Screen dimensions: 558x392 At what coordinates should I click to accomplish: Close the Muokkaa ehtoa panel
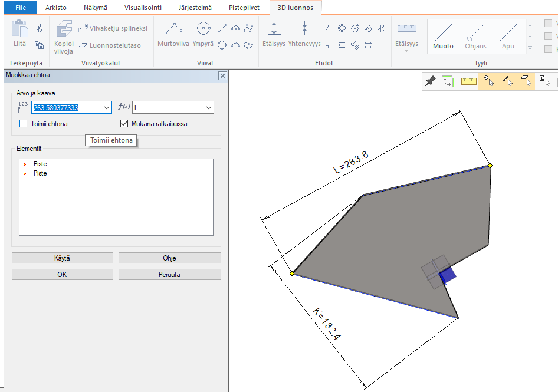point(222,75)
